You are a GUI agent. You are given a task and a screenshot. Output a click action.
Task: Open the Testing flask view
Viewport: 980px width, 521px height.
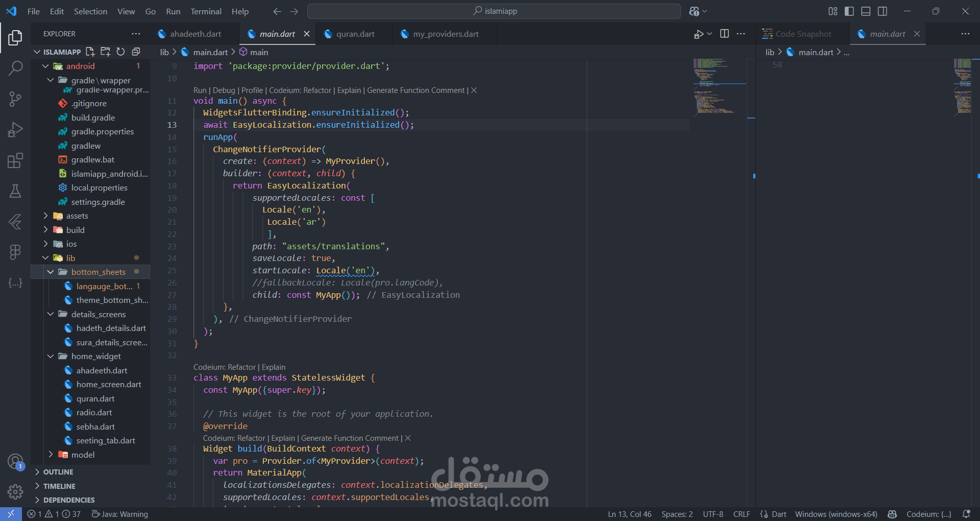pyautogui.click(x=15, y=191)
